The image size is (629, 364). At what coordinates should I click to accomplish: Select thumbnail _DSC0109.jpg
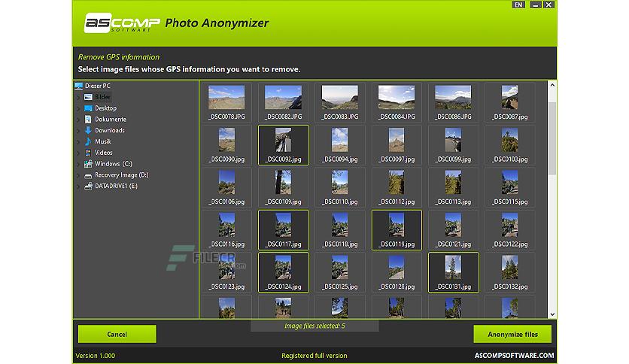pyautogui.click(x=283, y=187)
